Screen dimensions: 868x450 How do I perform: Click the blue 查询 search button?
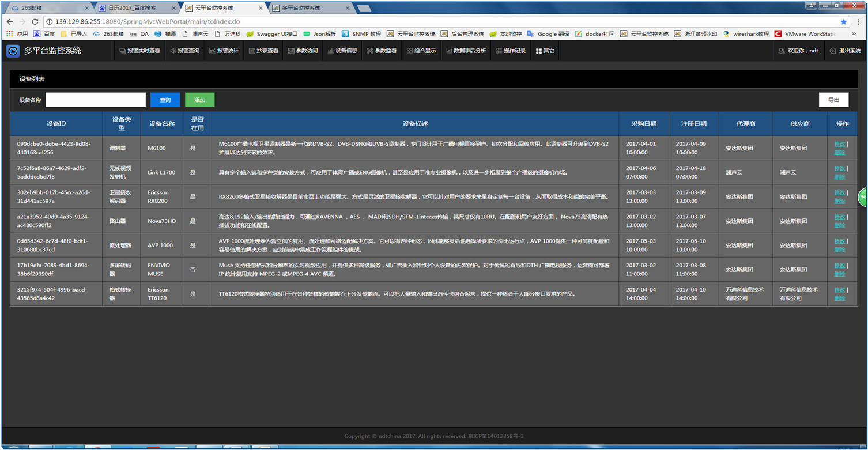(x=165, y=100)
